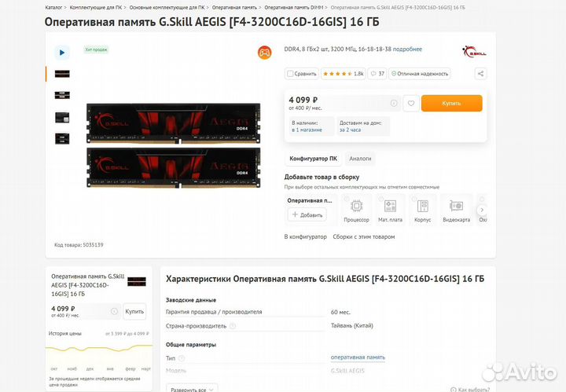The height and width of the screenshot is (392, 566).
Task: Select the second RAM thumbnail image
Action: click(x=62, y=95)
